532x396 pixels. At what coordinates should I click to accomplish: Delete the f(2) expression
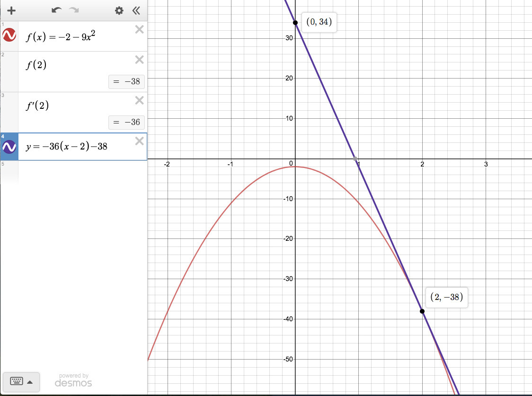[140, 60]
